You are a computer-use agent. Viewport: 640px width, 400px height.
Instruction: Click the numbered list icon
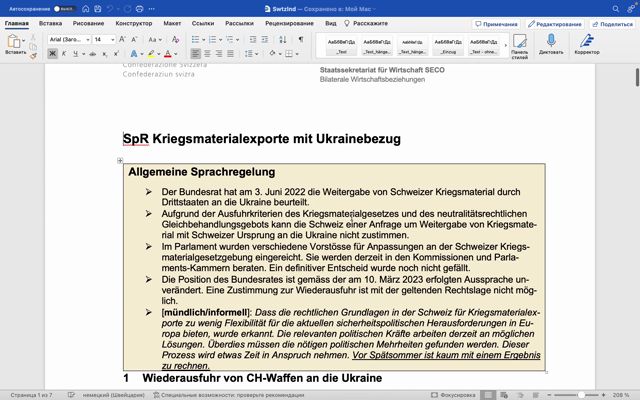[212, 40]
